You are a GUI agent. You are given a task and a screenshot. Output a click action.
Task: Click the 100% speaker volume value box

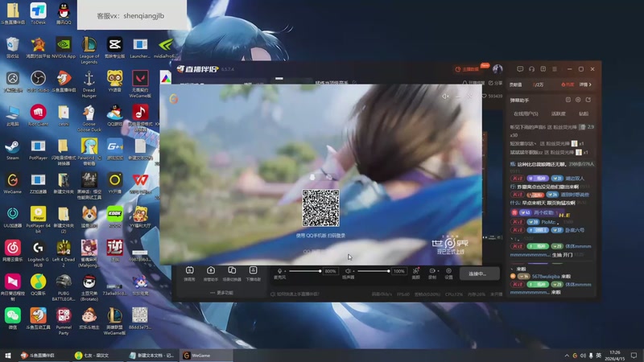click(398, 271)
